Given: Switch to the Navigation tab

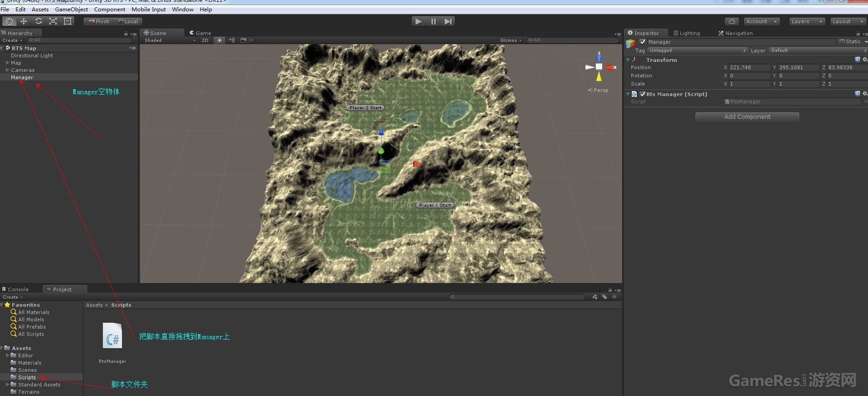Looking at the screenshot, I should [x=736, y=33].
